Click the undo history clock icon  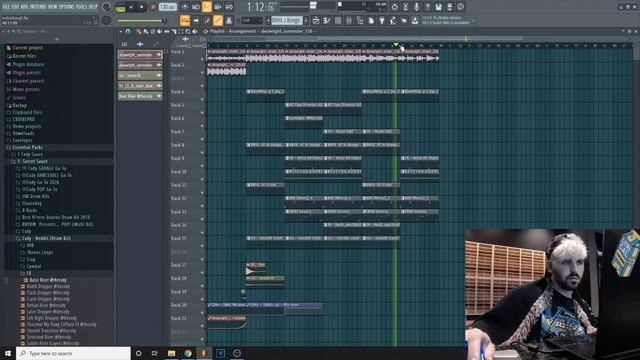pyautogui.click(x=394, y=7)
